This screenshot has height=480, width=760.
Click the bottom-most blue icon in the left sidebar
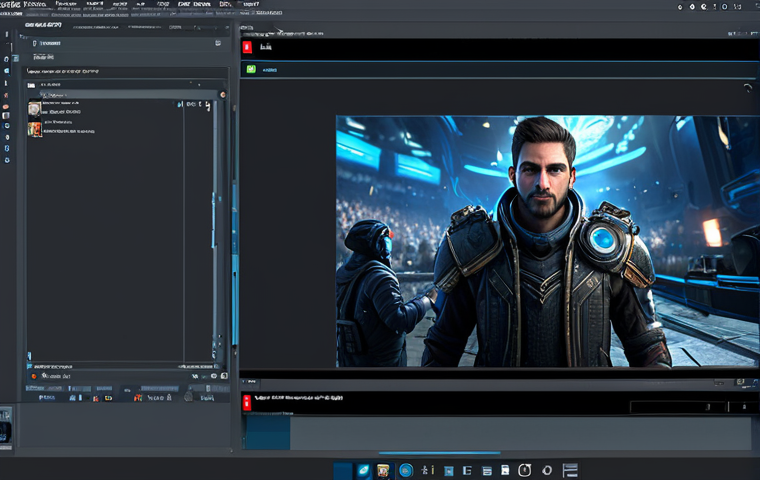click(x=6, y=160)
